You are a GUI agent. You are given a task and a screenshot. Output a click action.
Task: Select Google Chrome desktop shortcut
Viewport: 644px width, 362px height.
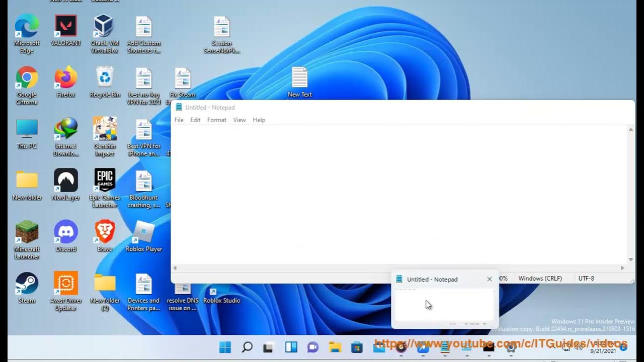point(27,85)
